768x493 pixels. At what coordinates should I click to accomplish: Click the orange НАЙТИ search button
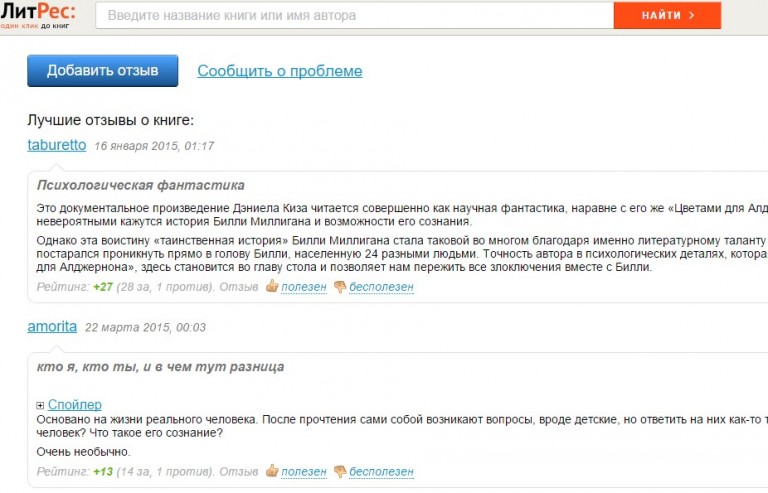coord(667,15)
